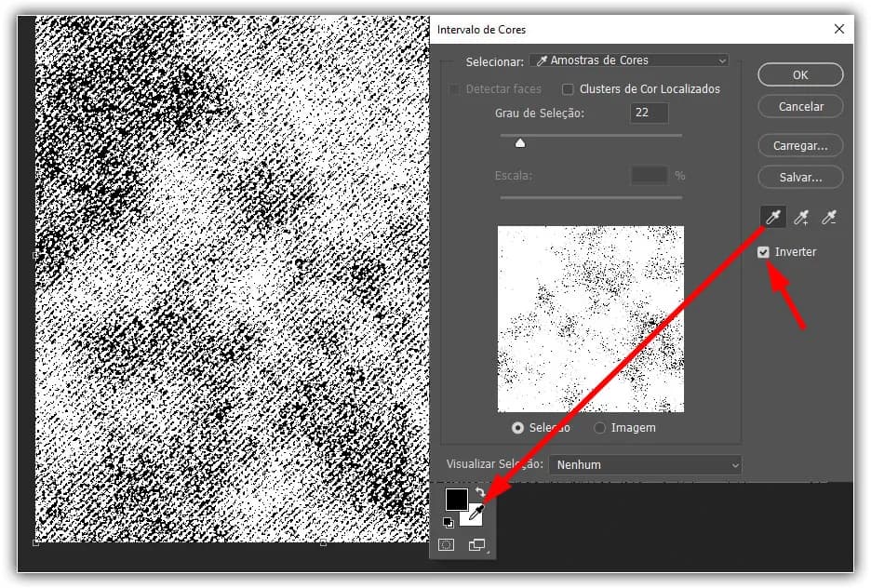
Task: Select the Add to Sample eyedropper
Action: click(x=801, y=218)
